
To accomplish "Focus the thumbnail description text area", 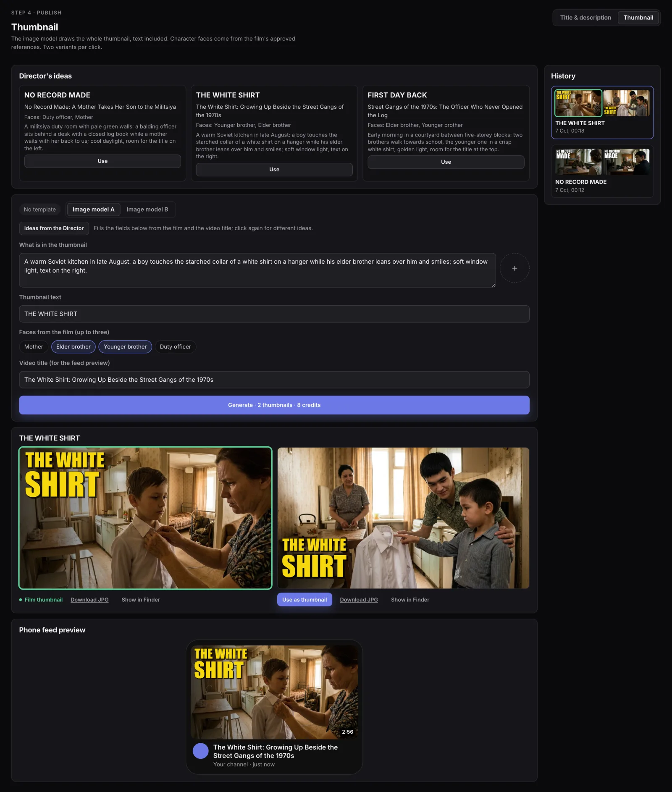I will (257, 270).
